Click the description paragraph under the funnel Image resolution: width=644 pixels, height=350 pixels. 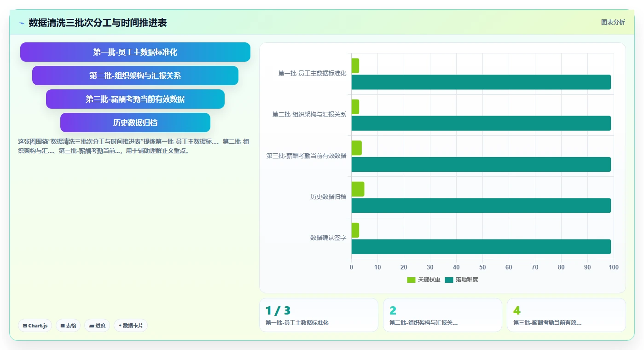pyautogui.click(x=133, y=146)
